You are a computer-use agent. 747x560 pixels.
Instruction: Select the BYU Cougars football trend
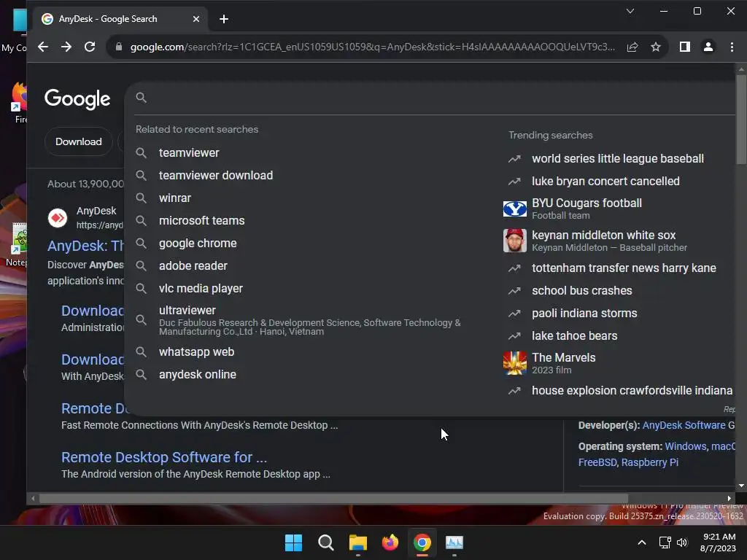coord(587,209)
